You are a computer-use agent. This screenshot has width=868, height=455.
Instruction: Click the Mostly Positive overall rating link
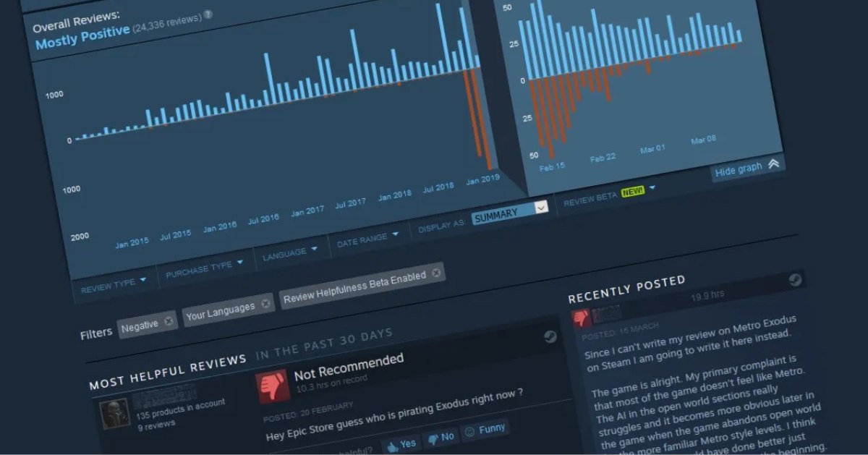(x=82, y=36)
